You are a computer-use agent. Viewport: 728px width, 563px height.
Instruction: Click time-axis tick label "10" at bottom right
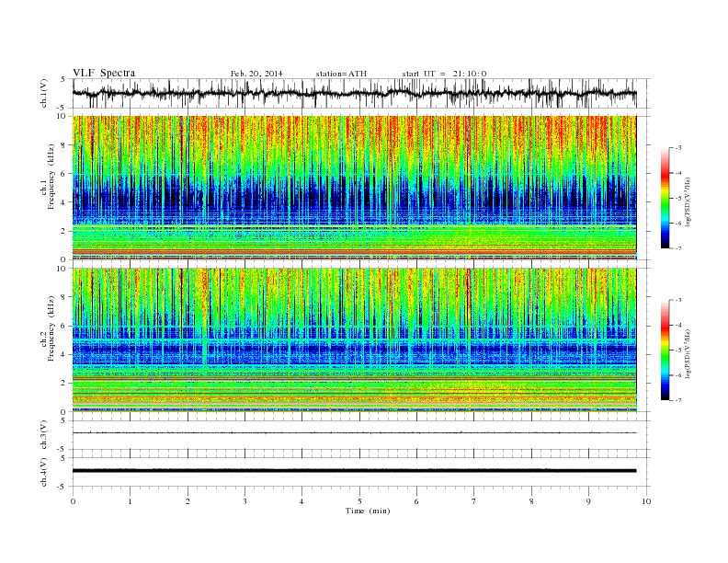(x=646, y=501)
